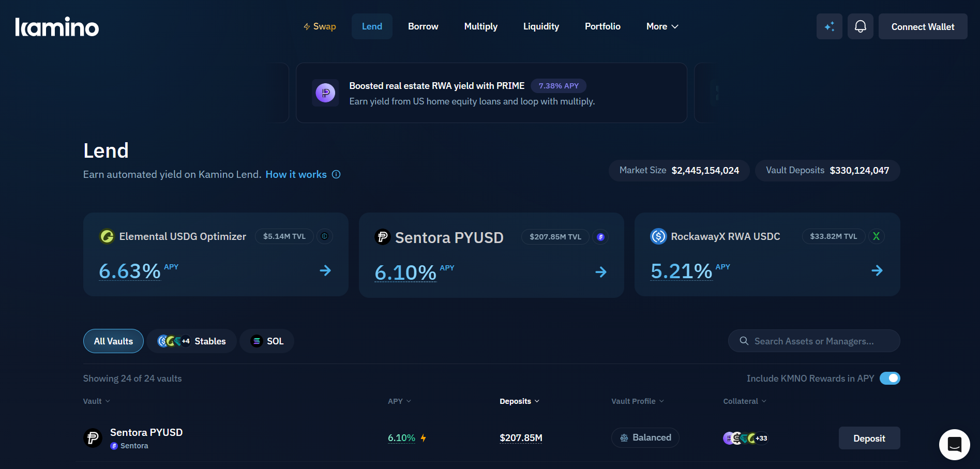Open the Portfolio page
The height and width of the screenshot is (469, 980).
coord(602,26)
